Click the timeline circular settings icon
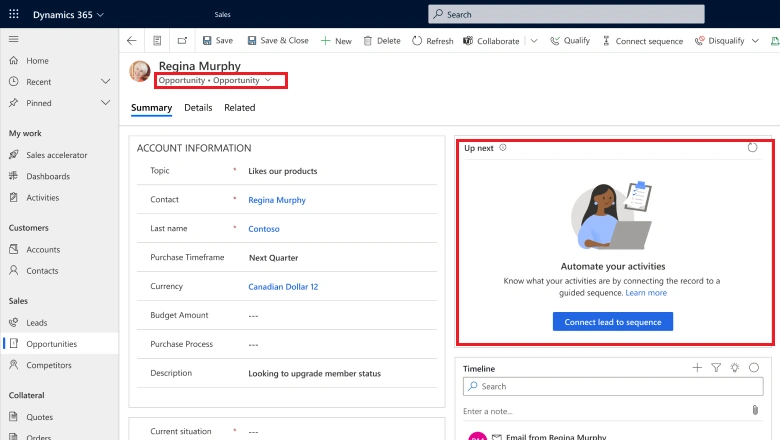The image size is (780, 440). (x=754, y=368)
